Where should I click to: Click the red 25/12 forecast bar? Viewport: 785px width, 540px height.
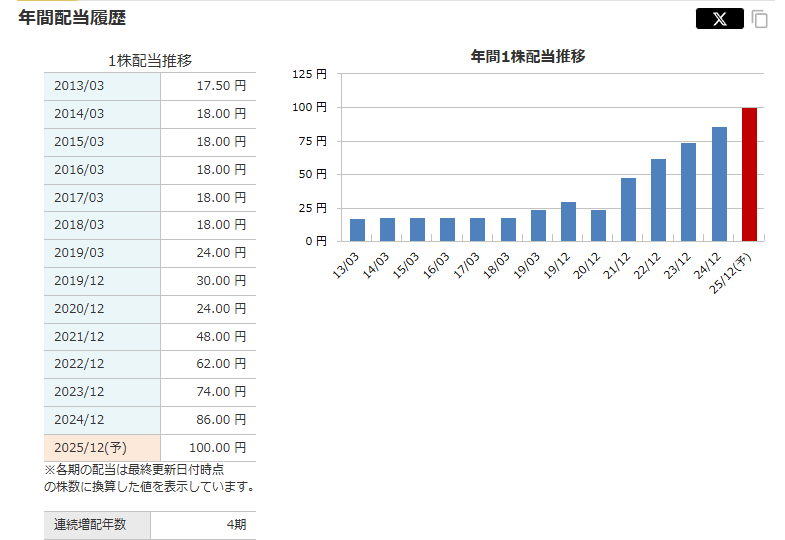(x=749, y=174)
